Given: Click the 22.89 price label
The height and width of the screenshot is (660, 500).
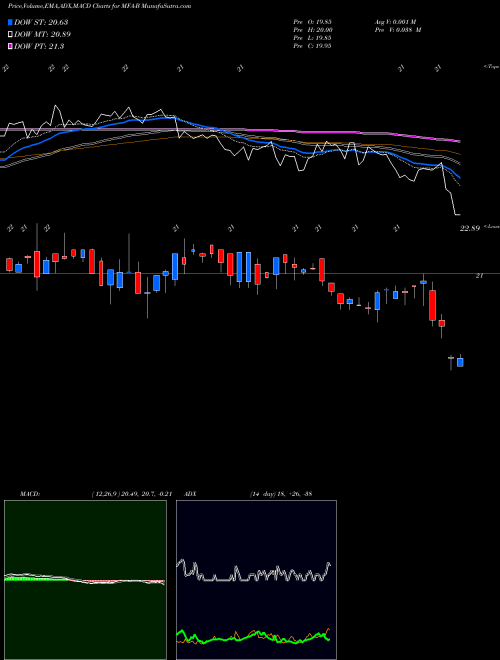Looking at the screenshot, I should (470, 229).
